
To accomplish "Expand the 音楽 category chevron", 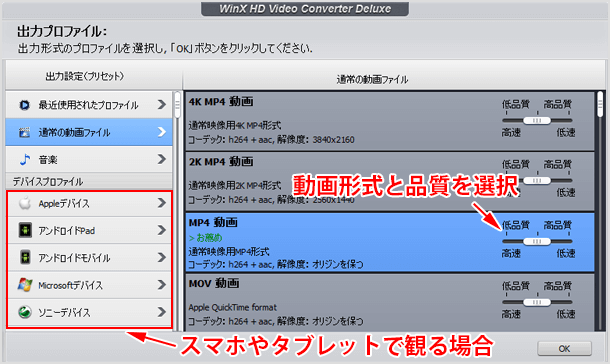I will 162,159.
